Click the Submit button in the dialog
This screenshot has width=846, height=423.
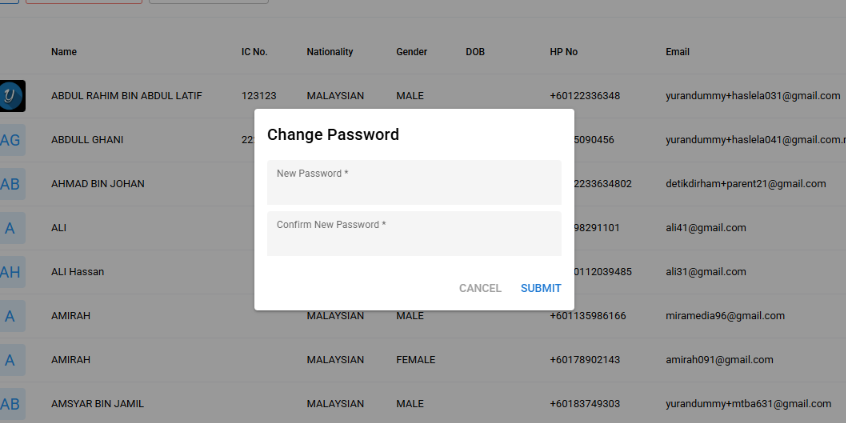541,288
